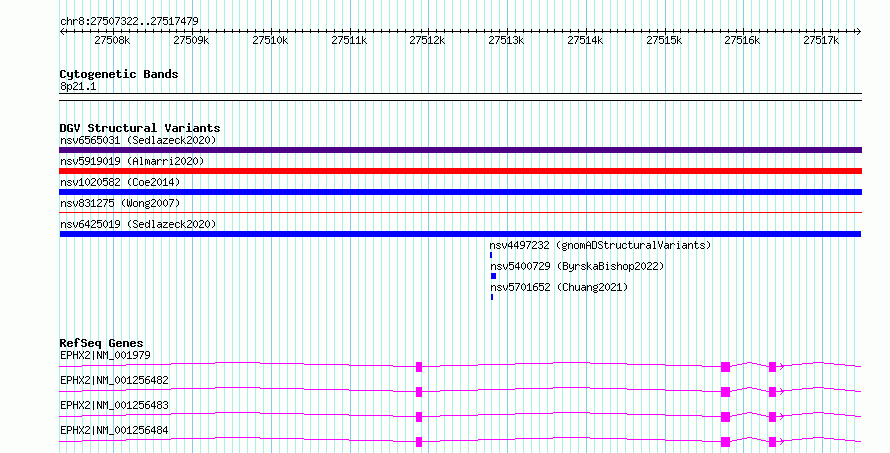
Task: Click NM_001979 last exon with arrow
Action: coord(773,367)
